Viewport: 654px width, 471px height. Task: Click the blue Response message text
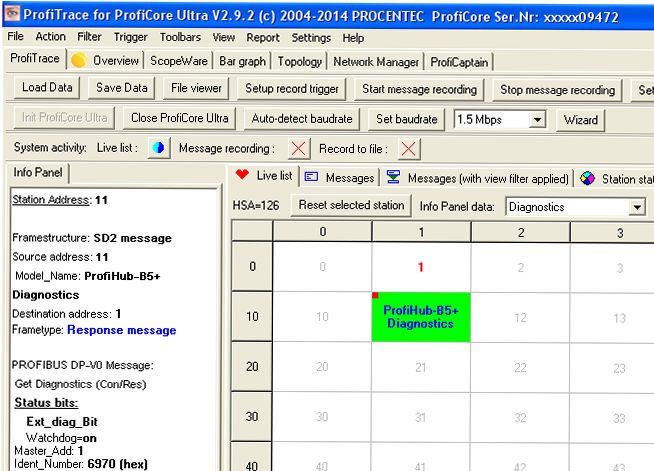pos(121,330)
